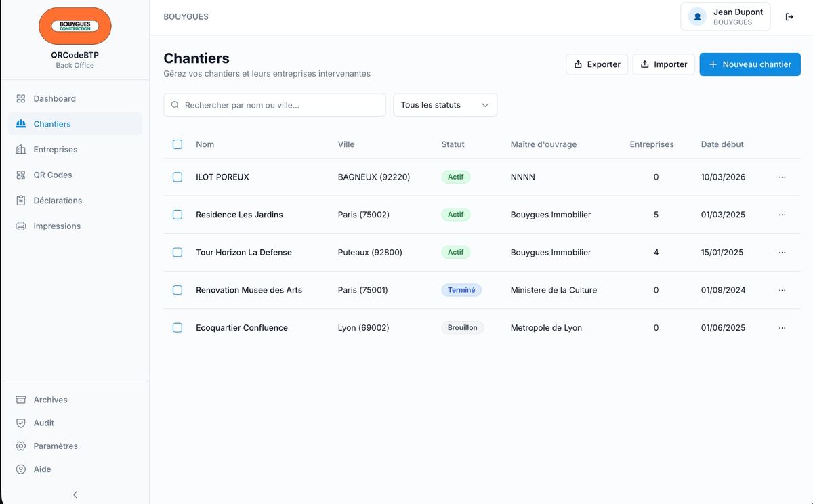813x504 pixels.
Task: Click the logout icon in the header
Action: (x=789, y=16)
